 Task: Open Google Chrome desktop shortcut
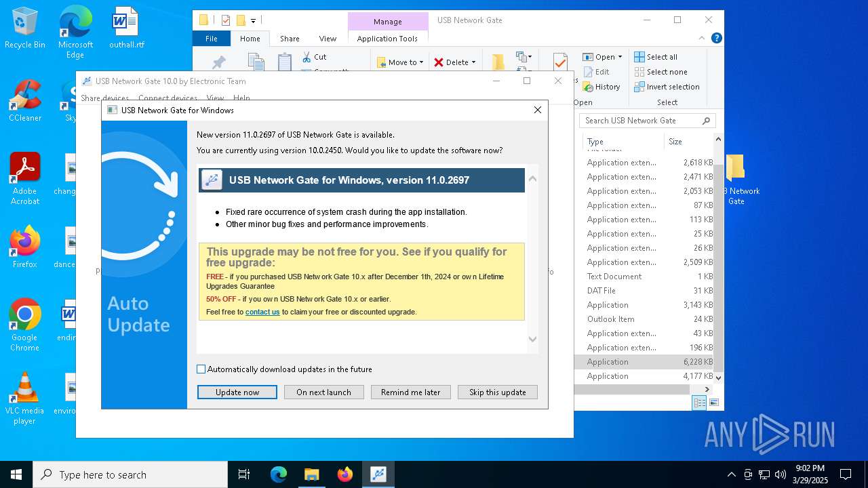(x=24, y=325)
